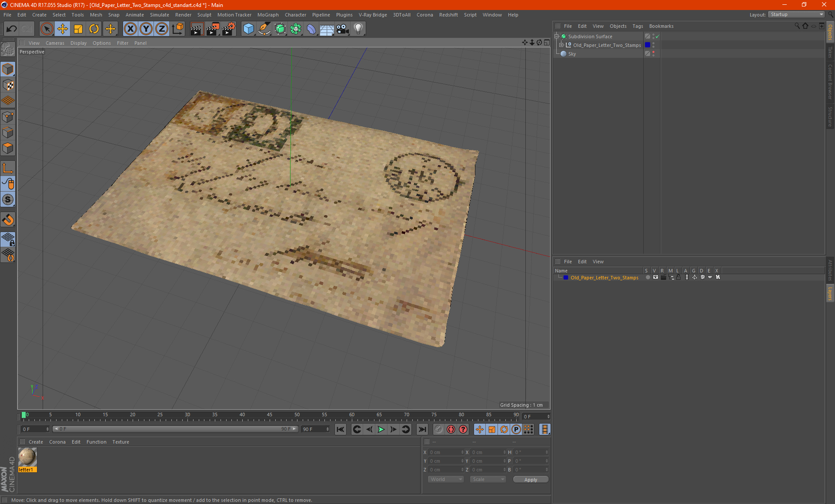The image size is (835, 504).
Task: Play the animation forward
Action: click(x=381, y=429)
